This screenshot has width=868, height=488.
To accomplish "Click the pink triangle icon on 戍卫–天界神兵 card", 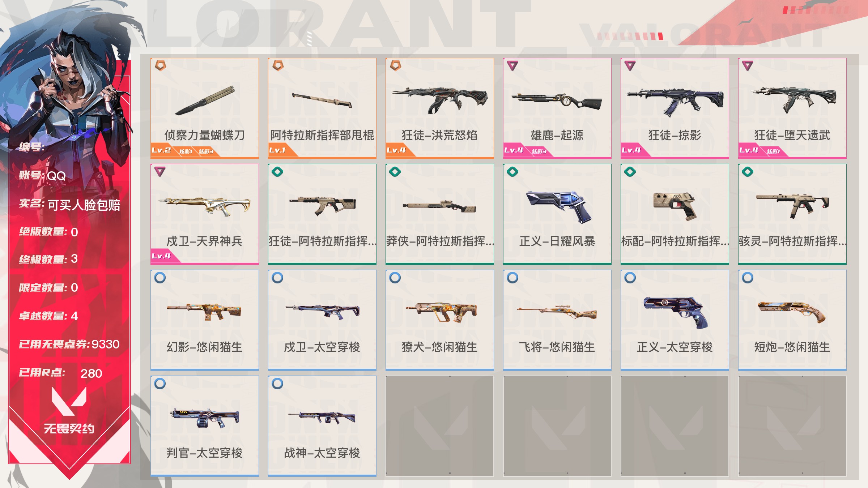I will [160, 172].
